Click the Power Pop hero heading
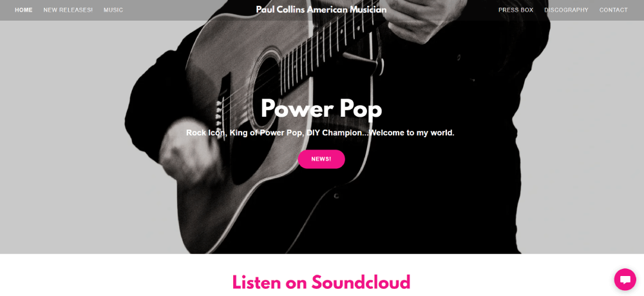 [321, 108]
